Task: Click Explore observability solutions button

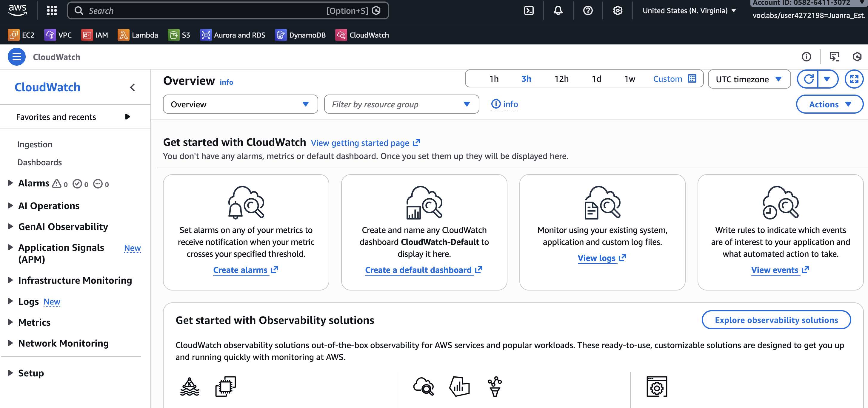Action: coord(776,320)
